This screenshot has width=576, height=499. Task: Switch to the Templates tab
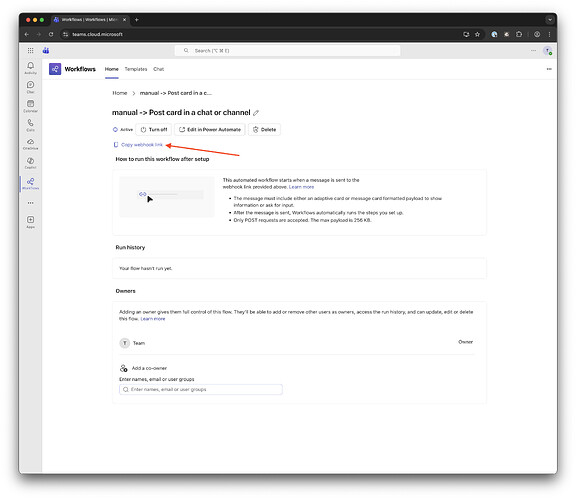[136, 69]
